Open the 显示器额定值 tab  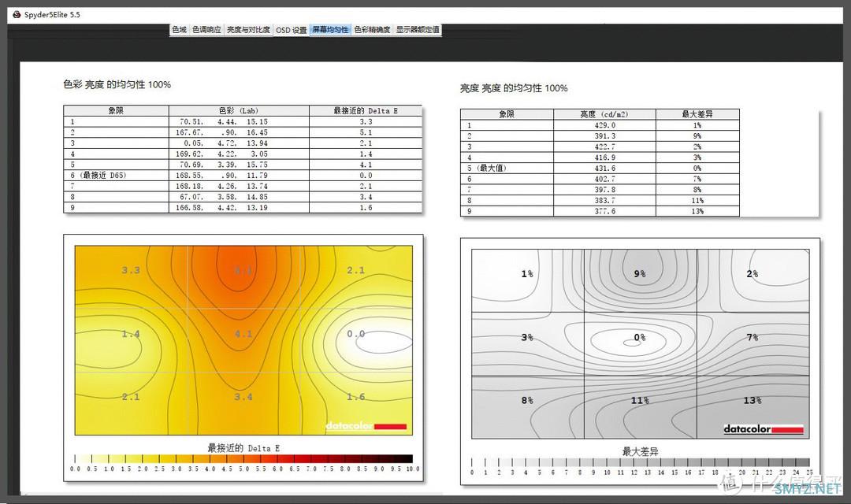[x=418, y=30]
